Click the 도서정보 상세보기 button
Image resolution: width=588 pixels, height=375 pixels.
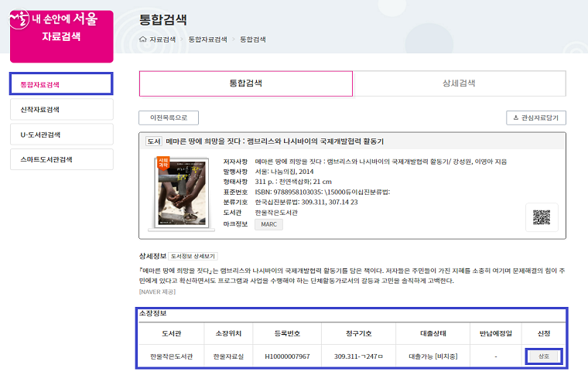point(193,256)
